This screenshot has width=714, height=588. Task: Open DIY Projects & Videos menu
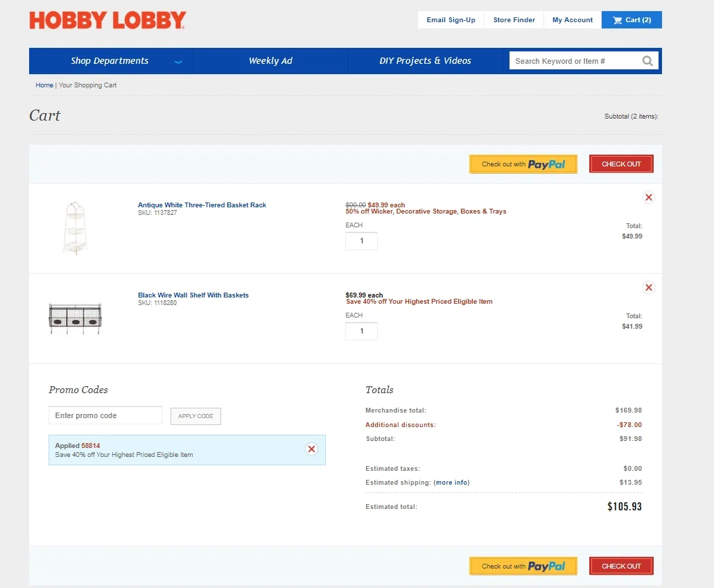(x=426, y=61)
